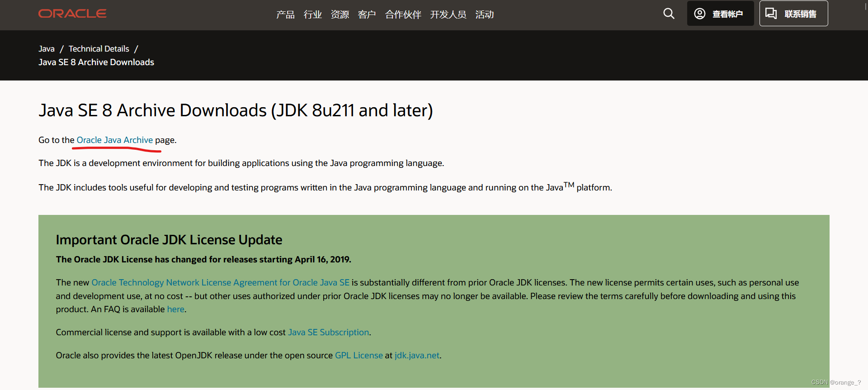The image size is (868, 390).
Task: Open the 客户 menu
Action: 367,14
